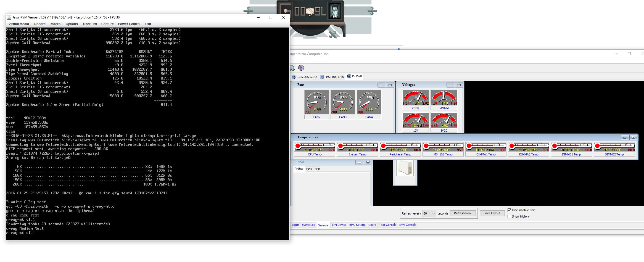Open the Capture menu
Viewport: 644px width, 262px height.
click(107, 24)
